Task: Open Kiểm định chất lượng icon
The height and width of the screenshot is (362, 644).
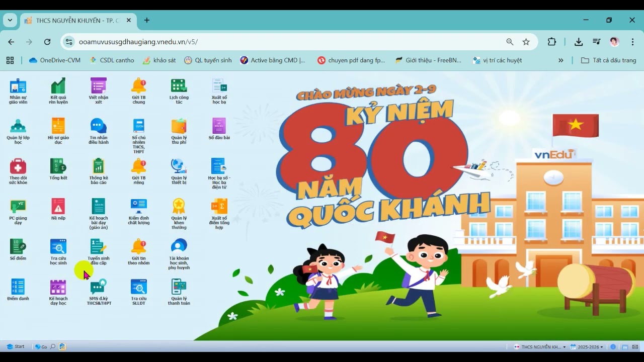Action: point(139,212)
